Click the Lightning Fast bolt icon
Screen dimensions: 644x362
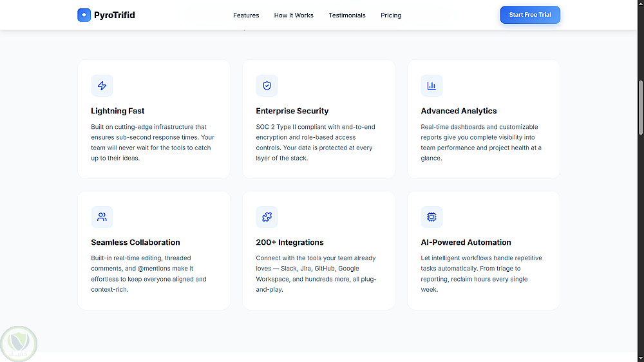102,86
